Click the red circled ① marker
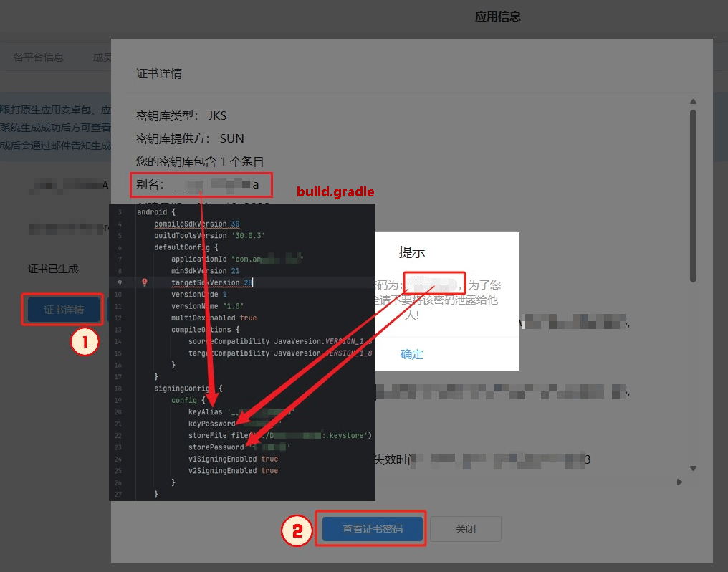Screen dimensions: 728x572 tap(85, 343)
